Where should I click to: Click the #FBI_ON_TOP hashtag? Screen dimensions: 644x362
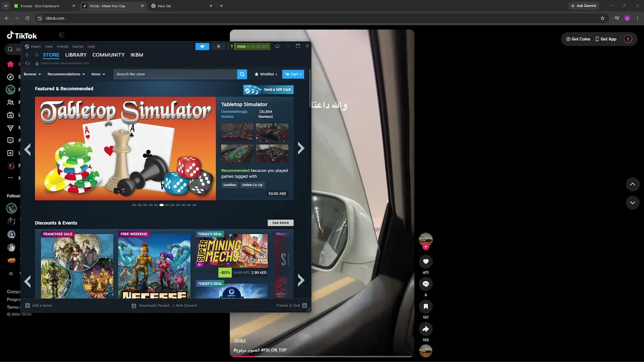point(274,350)
